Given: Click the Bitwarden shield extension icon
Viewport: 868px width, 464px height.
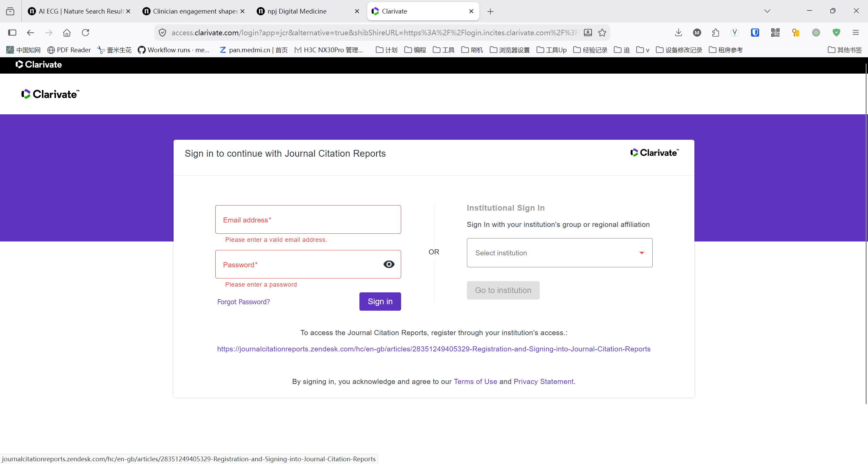Looking at the screenshot, I should coord(755,33).
